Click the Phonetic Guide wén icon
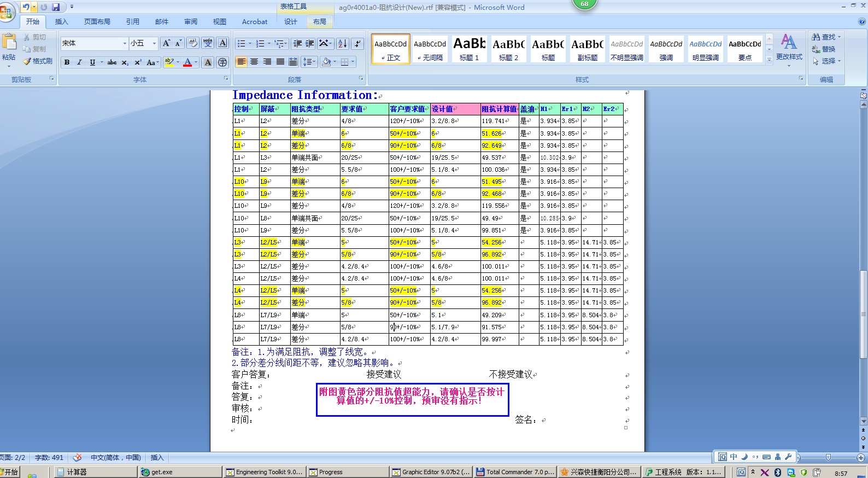Screen dimensions: 868x478 point(208,43)
